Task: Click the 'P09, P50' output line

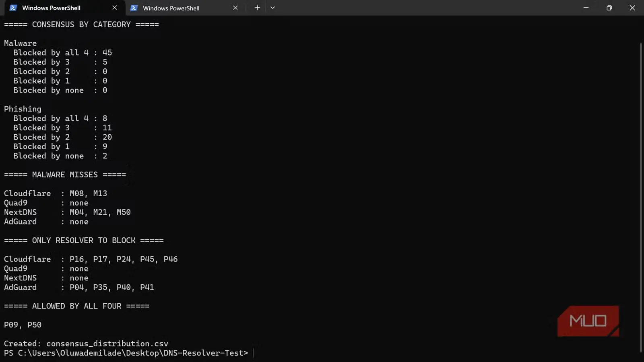Action: click(23, 325)
